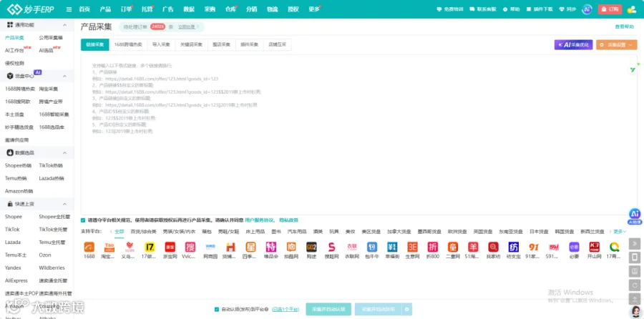Select the 生意网 3E icon

point(412,247)
